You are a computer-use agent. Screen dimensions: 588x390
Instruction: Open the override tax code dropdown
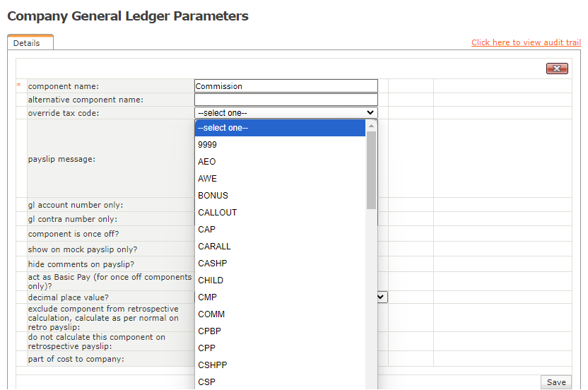[286, 112]
